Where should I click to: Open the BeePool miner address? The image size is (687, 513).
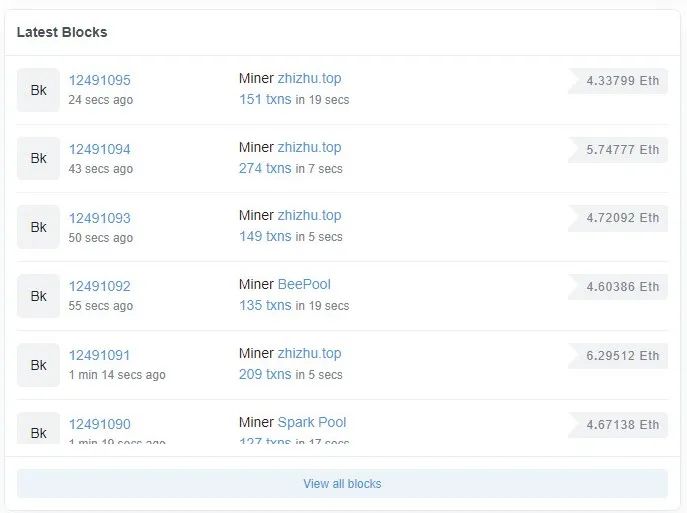pyautogui.click(x=304, y=284)
